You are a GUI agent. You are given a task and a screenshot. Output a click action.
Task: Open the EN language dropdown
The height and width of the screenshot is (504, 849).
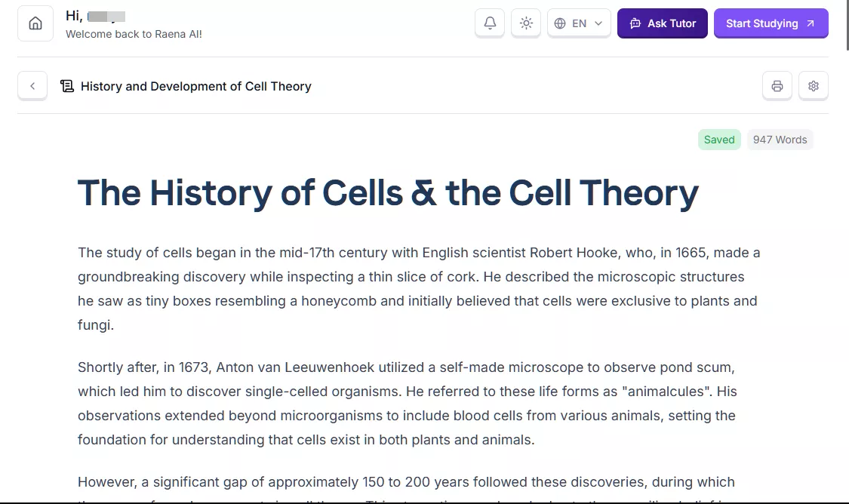click(580, 23)
